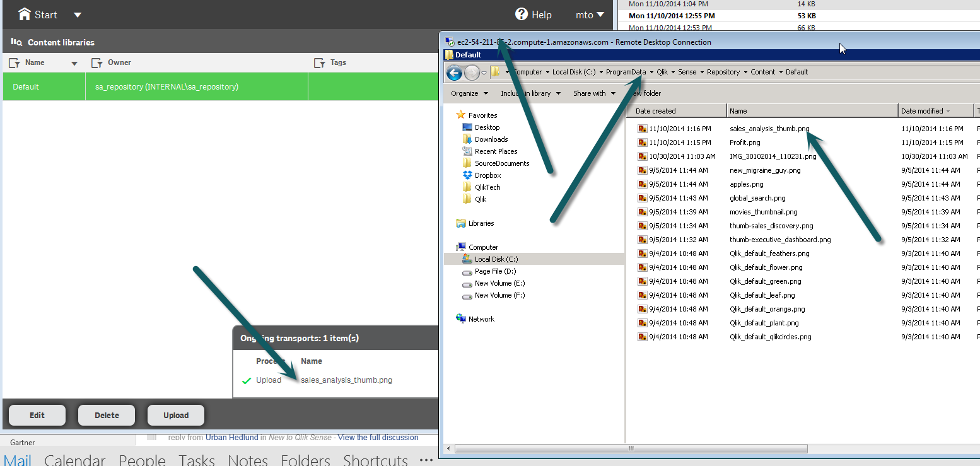Click the file icon beside global_search.png
Image resolution: width=980 pixels, height=466 pixels.
coord(643,198)
